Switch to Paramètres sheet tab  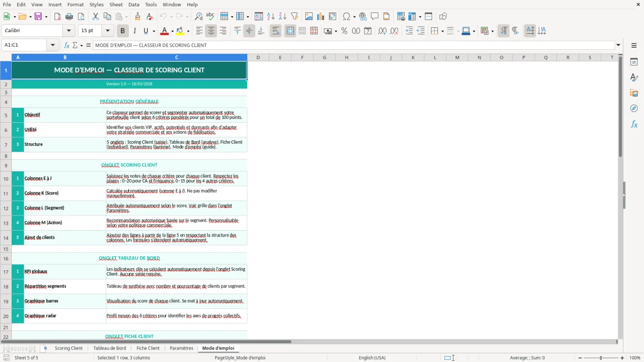click(x=181, y=348)
